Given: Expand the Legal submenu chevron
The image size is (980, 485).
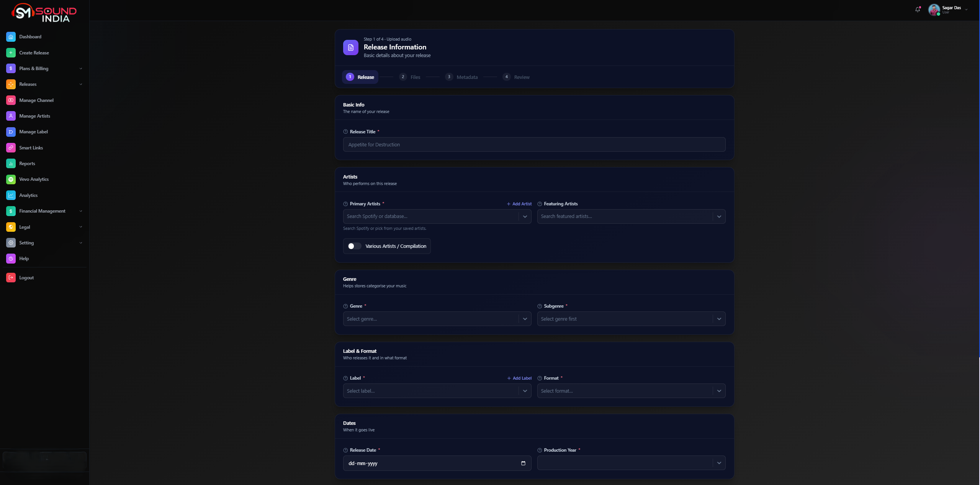Looking at the screenshot, I should (x=81, y=227).
